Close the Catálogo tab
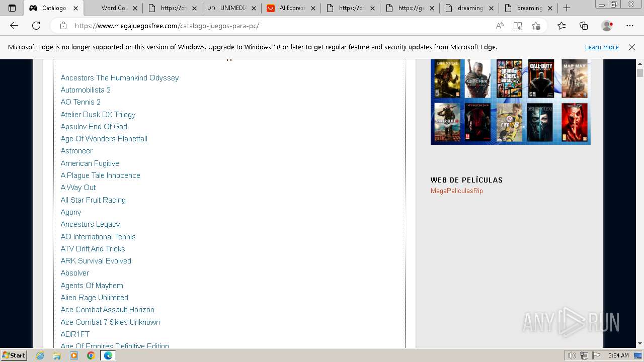Viewport: 644px width, 362px height. 75,8
